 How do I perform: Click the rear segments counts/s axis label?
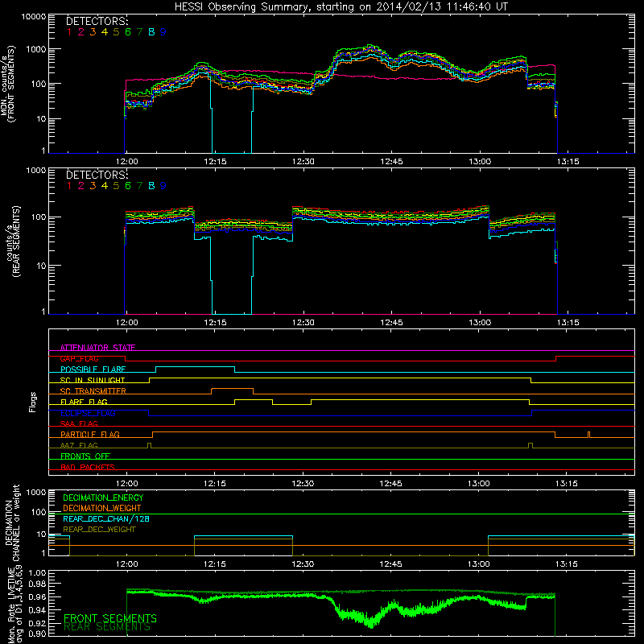13,242
